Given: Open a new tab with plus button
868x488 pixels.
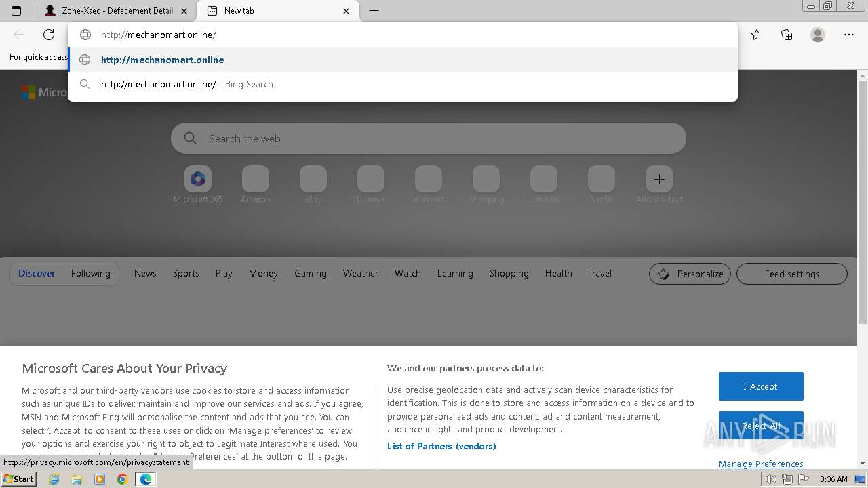Looking at the screenshot, I should tap(374, 11).
